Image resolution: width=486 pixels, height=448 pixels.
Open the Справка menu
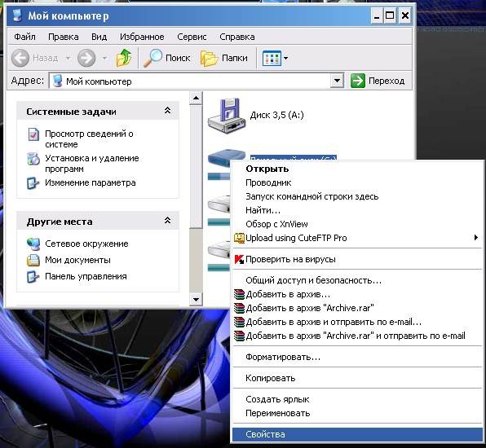(x=237, y=37)
